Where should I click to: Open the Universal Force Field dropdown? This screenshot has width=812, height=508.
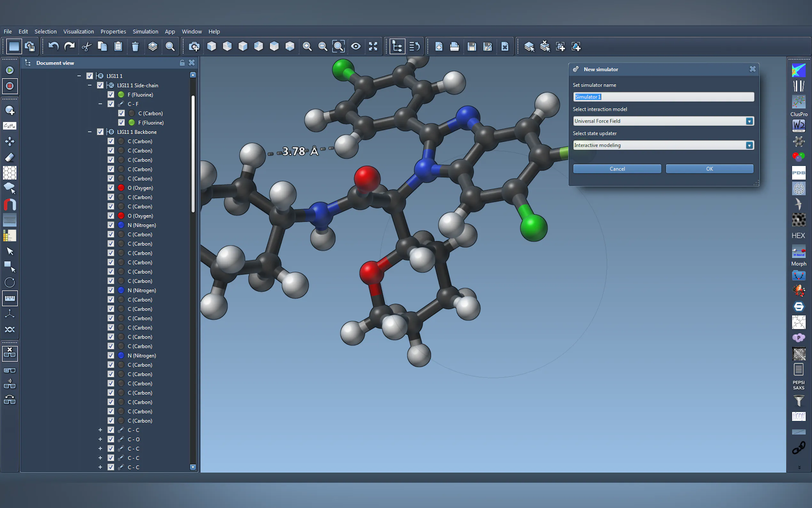tap(749, 121)
